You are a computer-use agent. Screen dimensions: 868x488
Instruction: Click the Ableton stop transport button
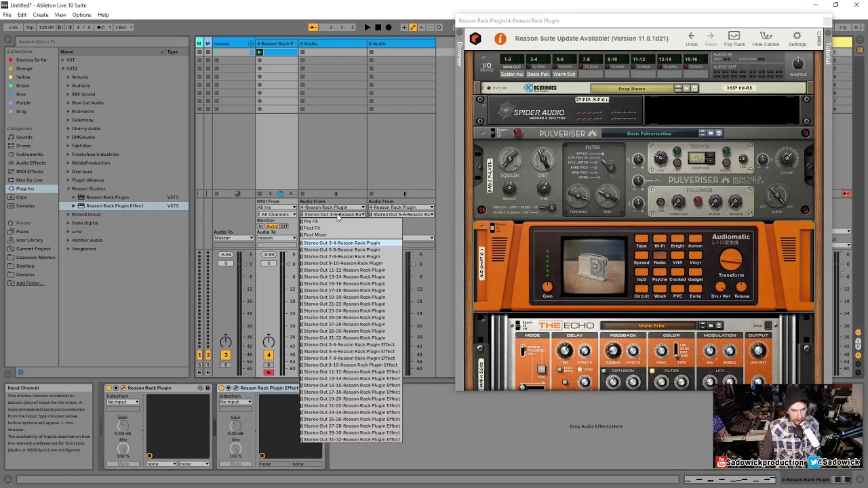click(378, 27)
